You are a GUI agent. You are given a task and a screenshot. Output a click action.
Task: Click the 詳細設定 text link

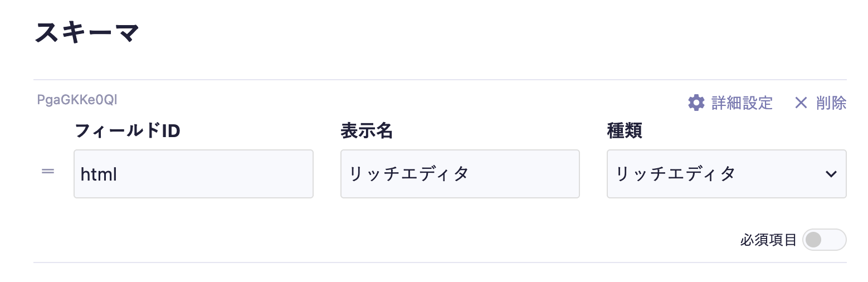click(x=742, y=103)
